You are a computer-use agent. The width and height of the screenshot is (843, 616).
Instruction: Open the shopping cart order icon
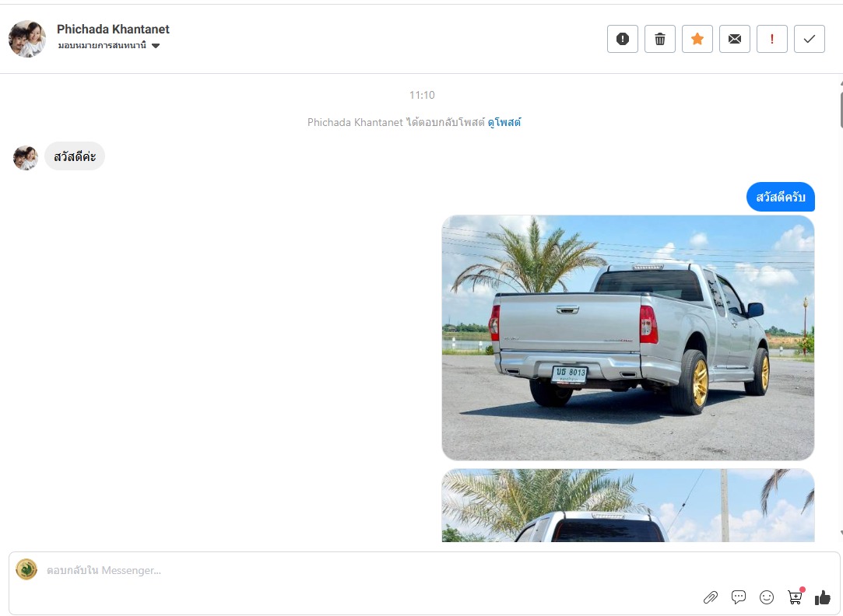[x=796, y=596]
